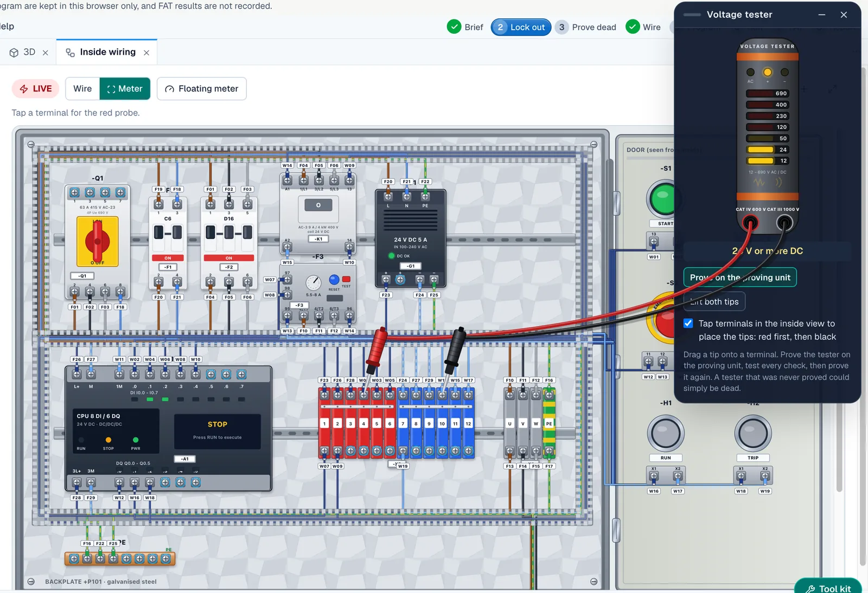This screenshot has width=868, height=593.
Task: Tap the X2 terminal under the TRIP lamp
Action: (x=765, y=476)
